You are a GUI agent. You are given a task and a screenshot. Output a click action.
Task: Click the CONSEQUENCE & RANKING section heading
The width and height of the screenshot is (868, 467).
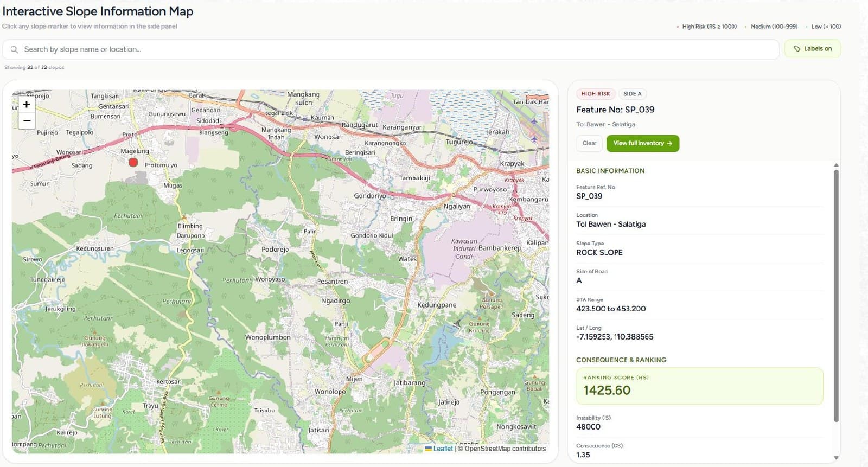621,360
